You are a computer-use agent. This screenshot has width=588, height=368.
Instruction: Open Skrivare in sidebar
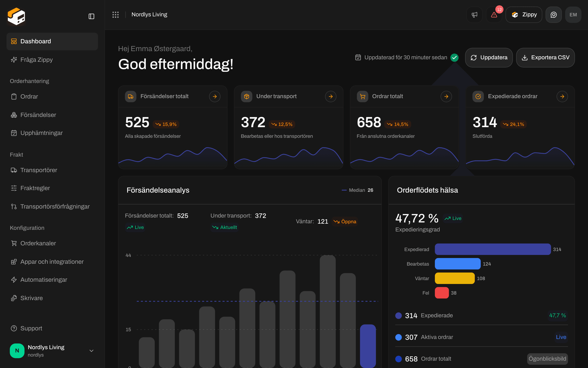point(52,298)
